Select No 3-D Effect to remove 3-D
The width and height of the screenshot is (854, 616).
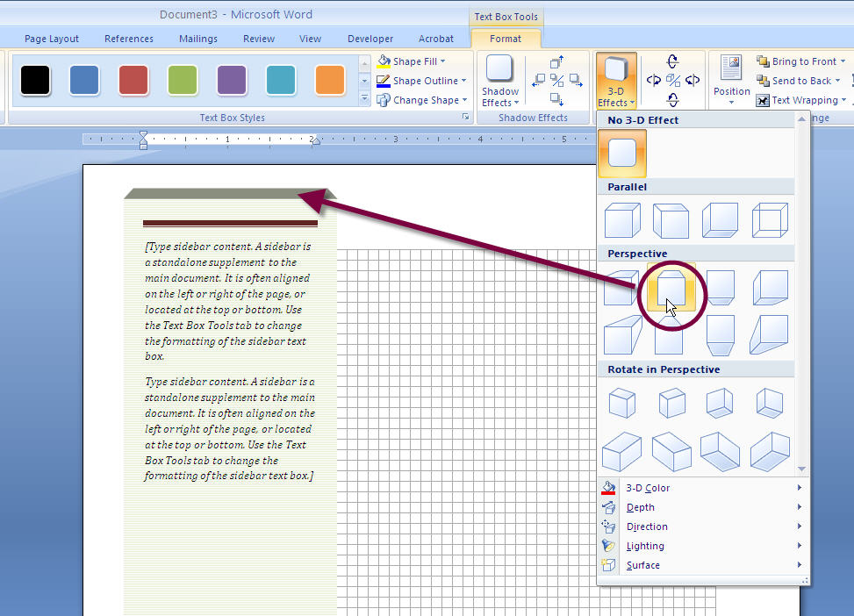tap(622, 154)
